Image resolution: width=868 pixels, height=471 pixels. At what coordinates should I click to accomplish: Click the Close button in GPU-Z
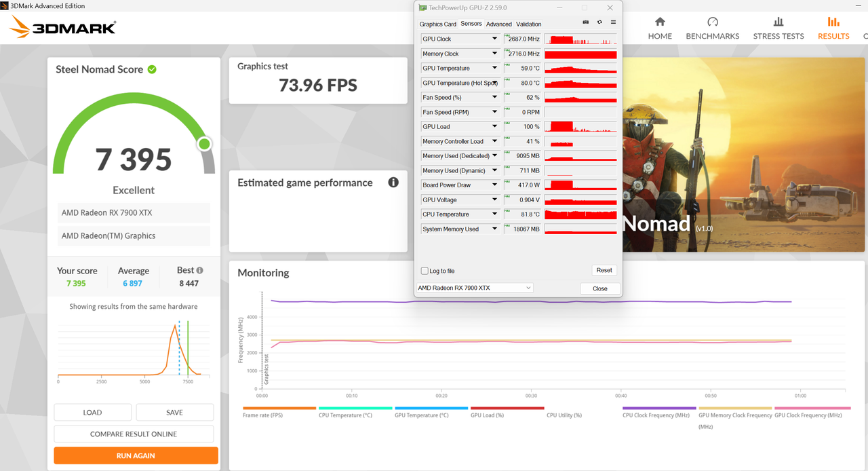pos(600,288)
